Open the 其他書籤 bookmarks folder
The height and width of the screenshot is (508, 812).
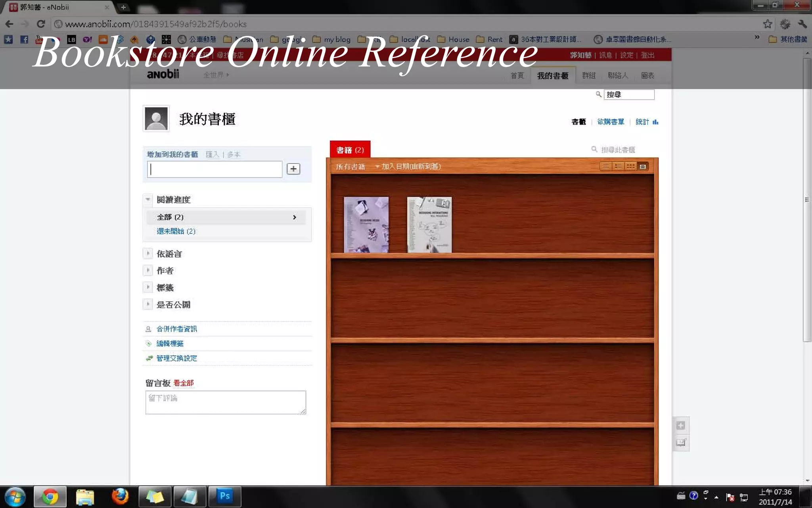point(788,39)
